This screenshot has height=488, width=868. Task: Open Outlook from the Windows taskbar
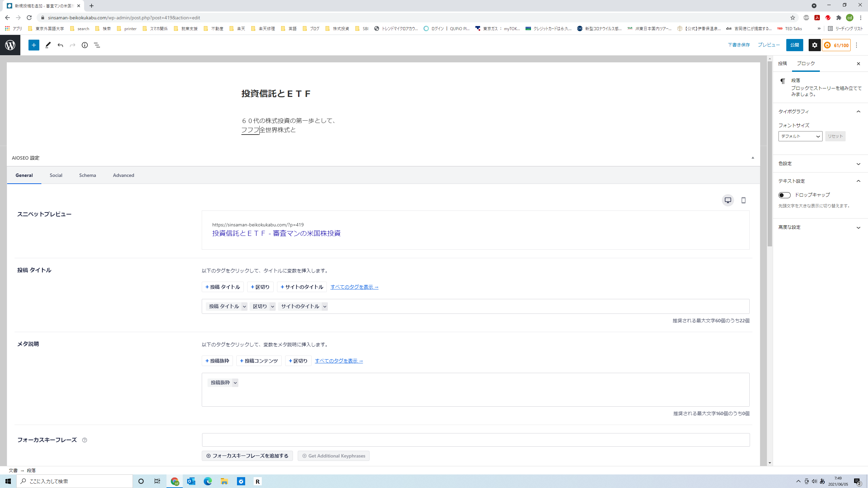click(x=191, y=481)
